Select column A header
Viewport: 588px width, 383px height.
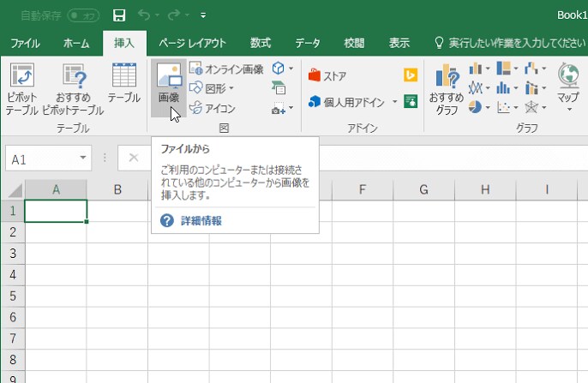[56, 189]
